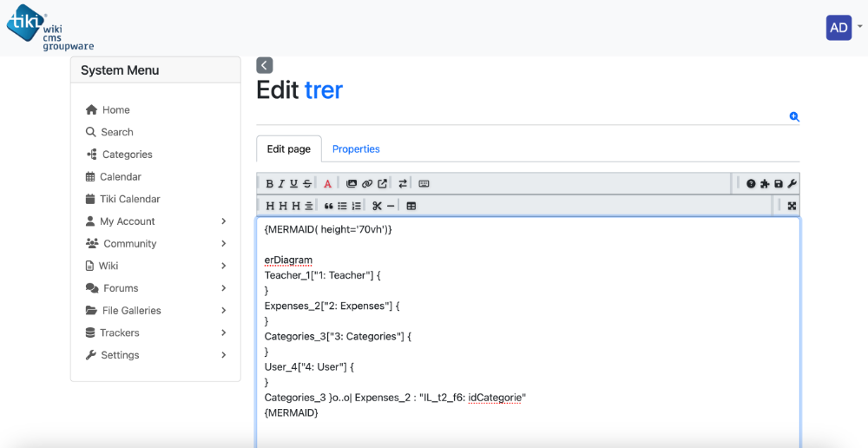The height and width of the screenshot is (448, 868).
Task: Insert the first heading H icon
Action: 270,206
